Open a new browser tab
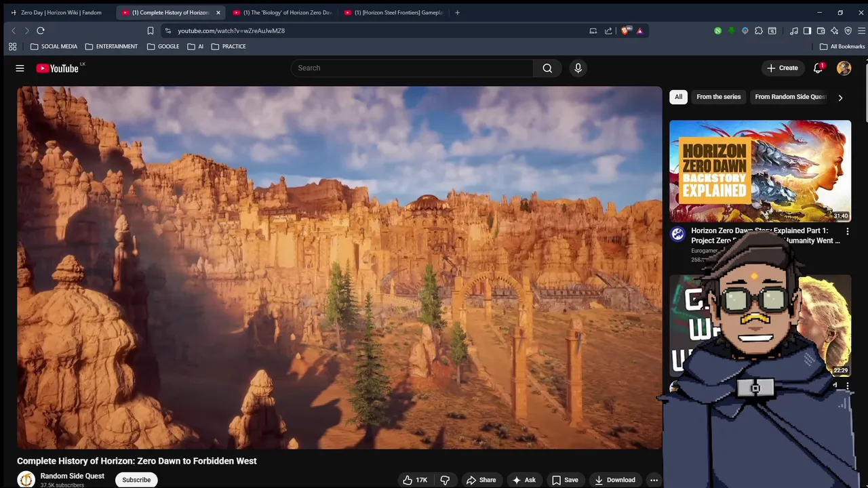Screen dimensions: 868x488 pyautogui.click(x=457, y=12)
